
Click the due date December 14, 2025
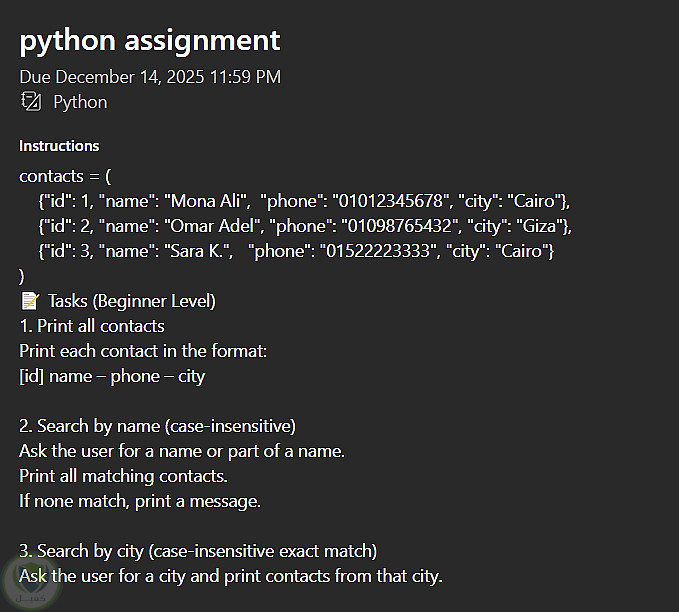[150, 77]
